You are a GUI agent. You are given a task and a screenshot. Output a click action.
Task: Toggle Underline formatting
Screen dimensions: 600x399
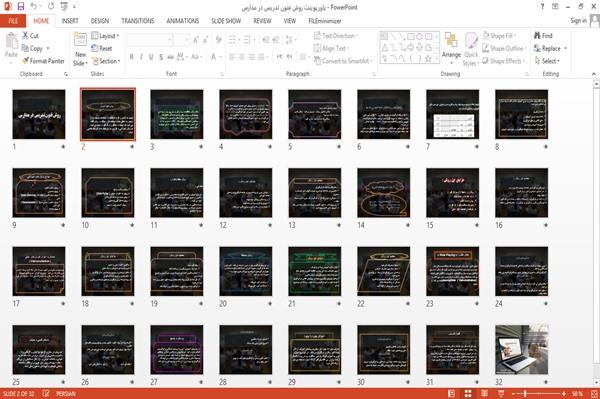coord(151,57)
